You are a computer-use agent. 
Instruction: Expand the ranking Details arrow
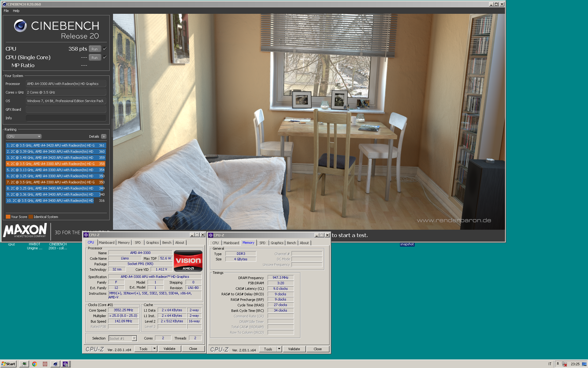point(104,136)
